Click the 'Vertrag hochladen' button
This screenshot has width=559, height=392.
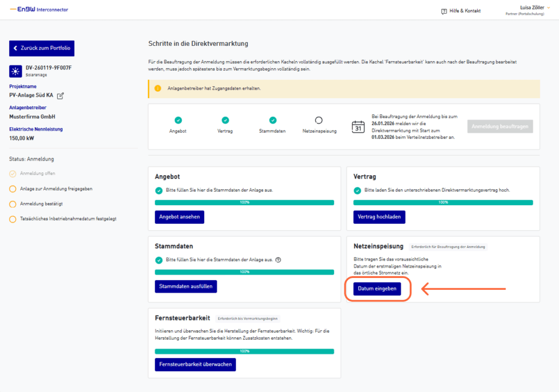pyautogui.click(x=379, y=217)
